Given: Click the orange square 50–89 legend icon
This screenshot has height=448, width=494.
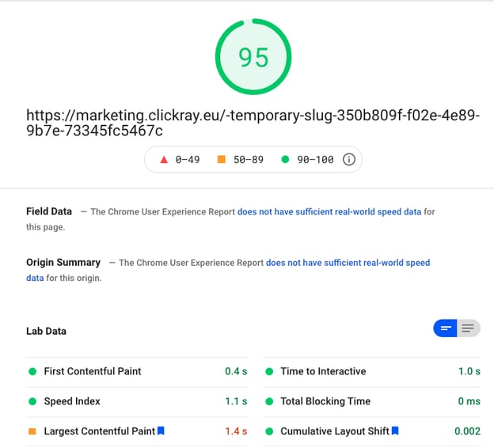Looking at the screenshot, I should [x=221, y=160].
